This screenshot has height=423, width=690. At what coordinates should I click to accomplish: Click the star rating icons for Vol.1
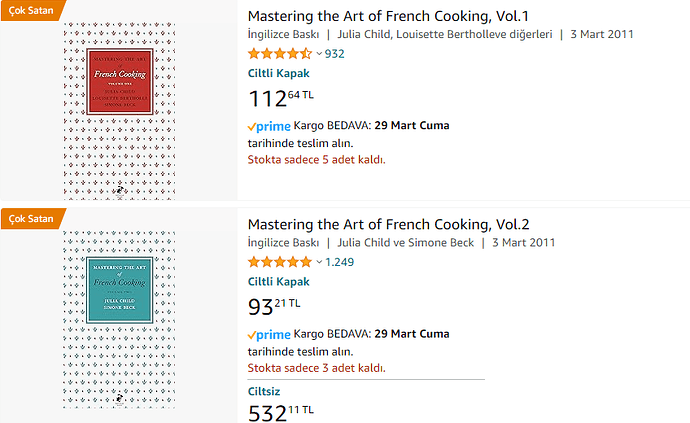pyautogui.click(x=280, y=54)
